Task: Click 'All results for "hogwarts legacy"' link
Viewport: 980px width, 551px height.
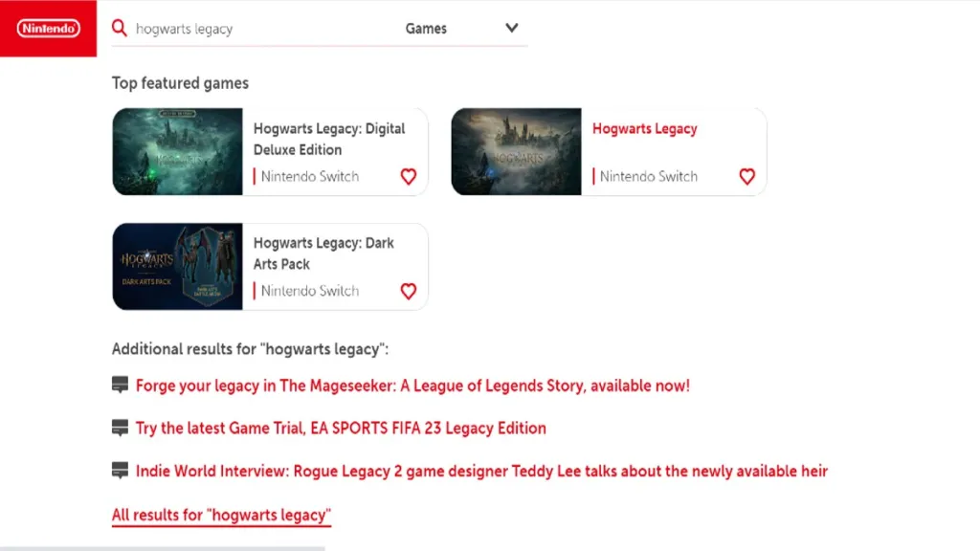Action: click(x=221, y=516)
